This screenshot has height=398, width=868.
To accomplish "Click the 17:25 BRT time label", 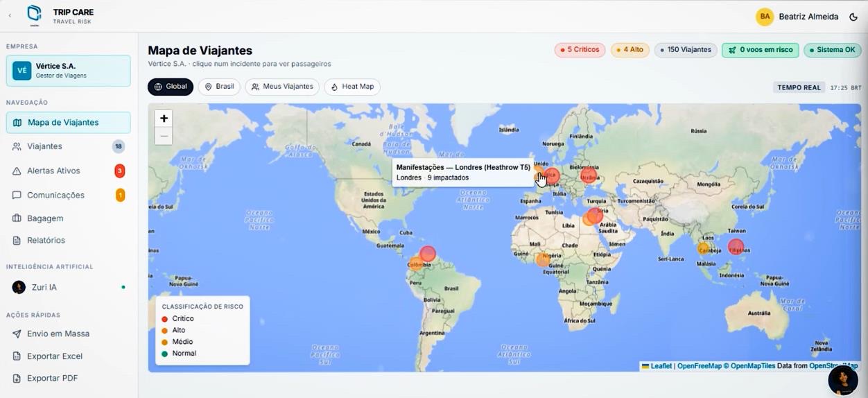I will (845, 88).
